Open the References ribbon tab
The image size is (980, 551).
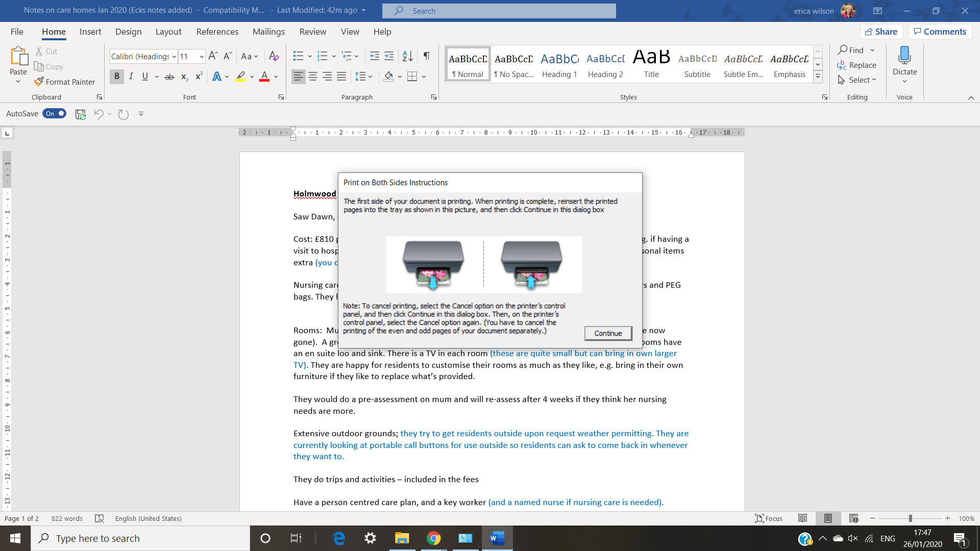pos(217,32)
